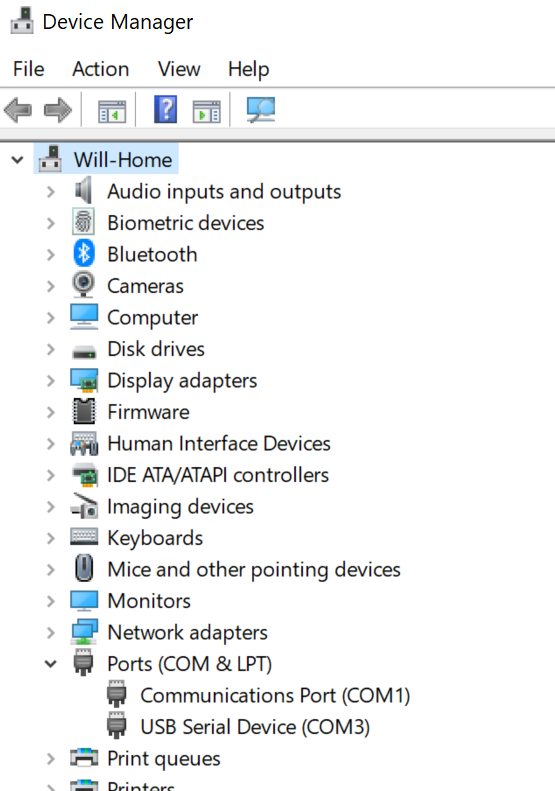Image resolution: width=555 pixels, height=791 pixels.
Task: Open the File menu
Action: pyautogui.click(x=29, y=69)
